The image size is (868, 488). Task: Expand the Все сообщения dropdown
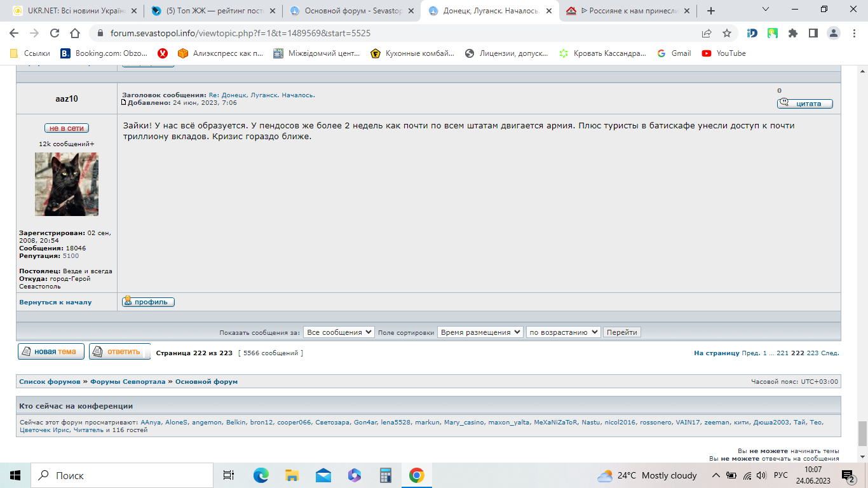pyautogui.click(x=339, y=332)
